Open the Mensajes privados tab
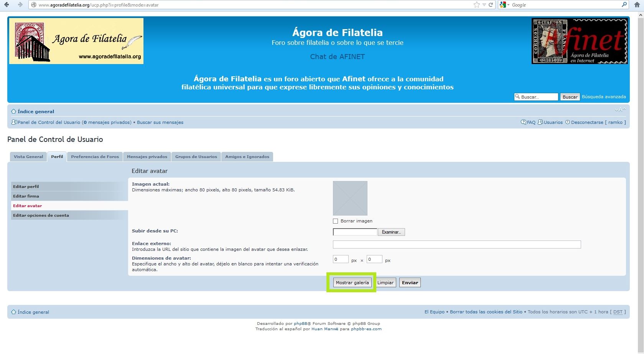Image resolution: width=644 pixels, height=354 pixels. [147, 156]
